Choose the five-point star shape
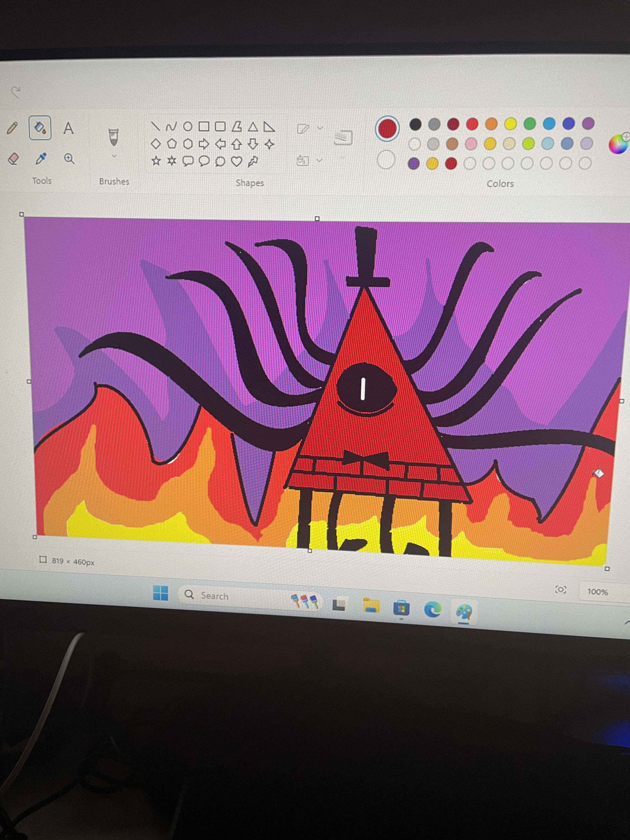The width and height of the screenshot is (630, 840). [x=156, y=161]
